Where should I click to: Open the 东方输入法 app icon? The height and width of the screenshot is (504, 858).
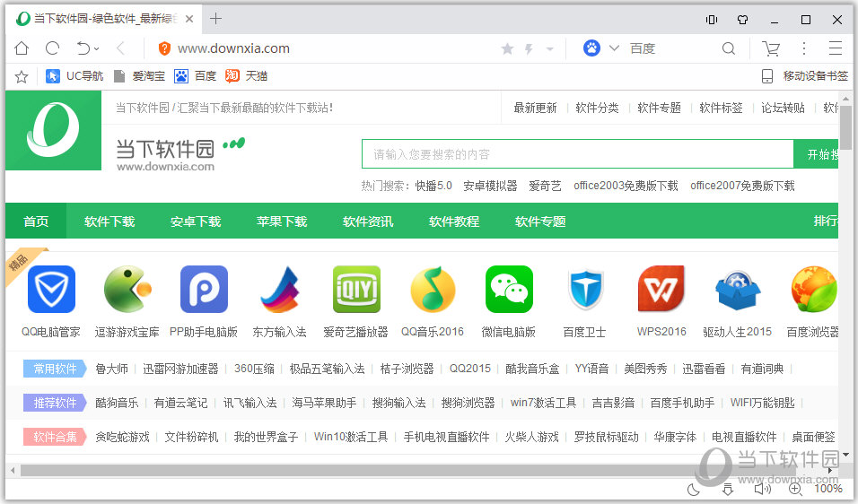point(280,289)
